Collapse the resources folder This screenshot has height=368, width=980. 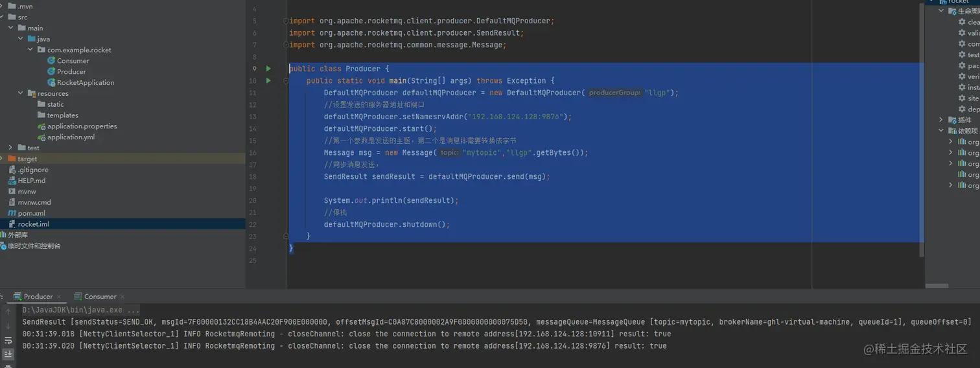click(21, 94)
